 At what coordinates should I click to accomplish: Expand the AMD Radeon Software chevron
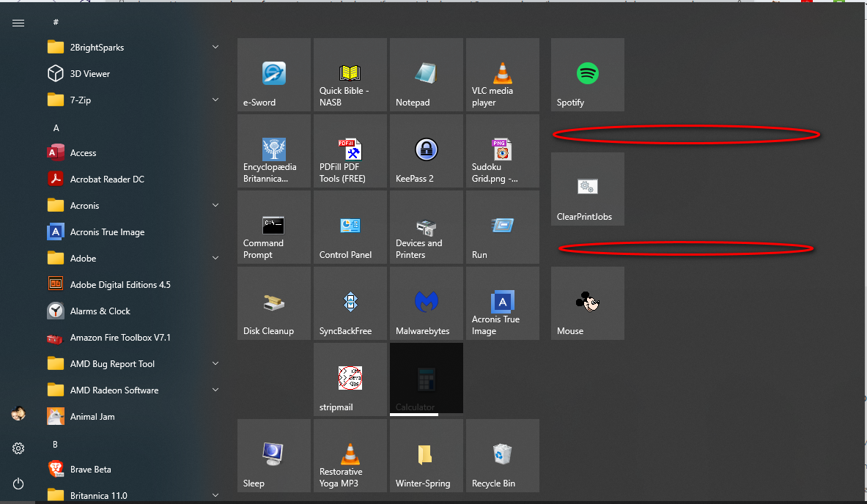click(x=215, y=390)
